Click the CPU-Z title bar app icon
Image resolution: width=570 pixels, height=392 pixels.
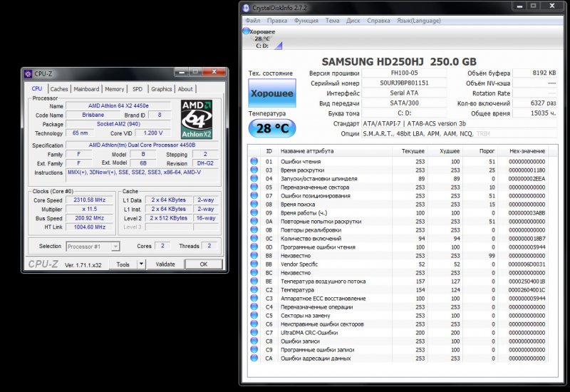(x=28, y=74)
